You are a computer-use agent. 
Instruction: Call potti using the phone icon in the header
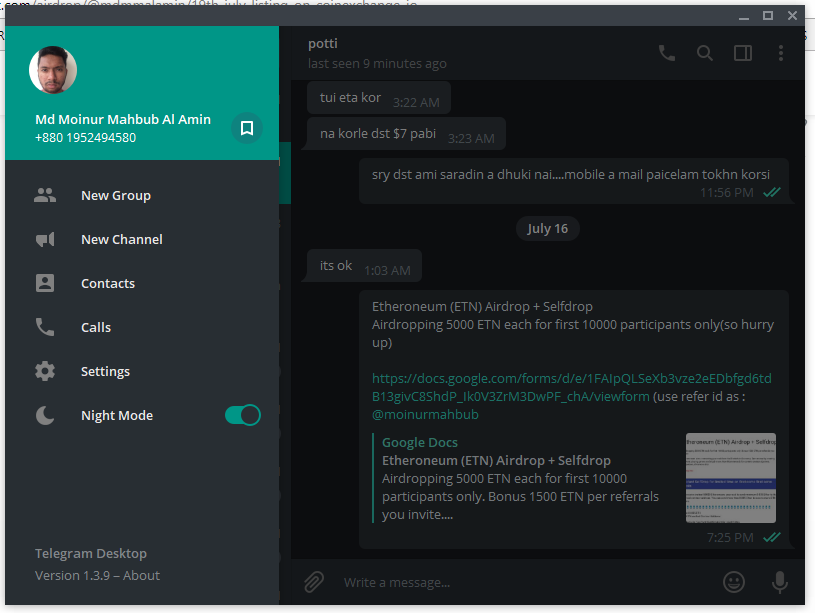click(667, 53)
